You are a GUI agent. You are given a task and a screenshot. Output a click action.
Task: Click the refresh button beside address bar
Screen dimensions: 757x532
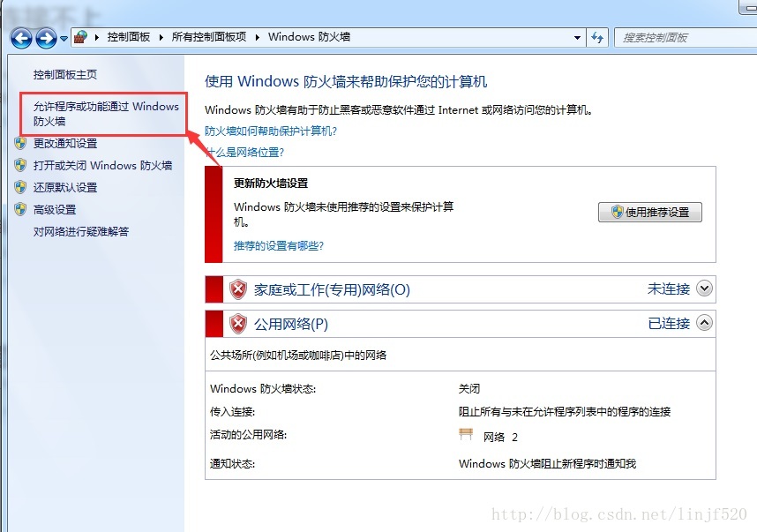coord(597,38)
